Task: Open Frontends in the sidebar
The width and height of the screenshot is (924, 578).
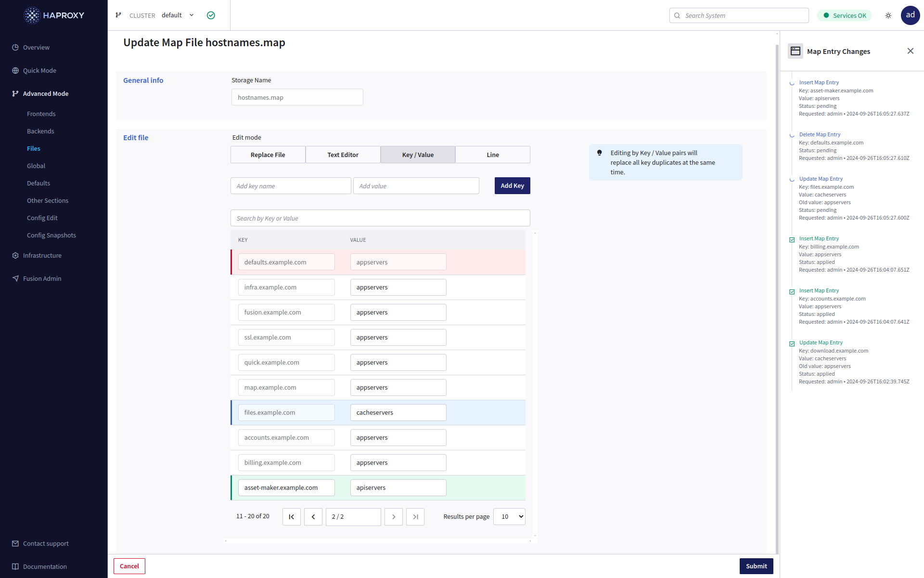Action: [41, 114]
